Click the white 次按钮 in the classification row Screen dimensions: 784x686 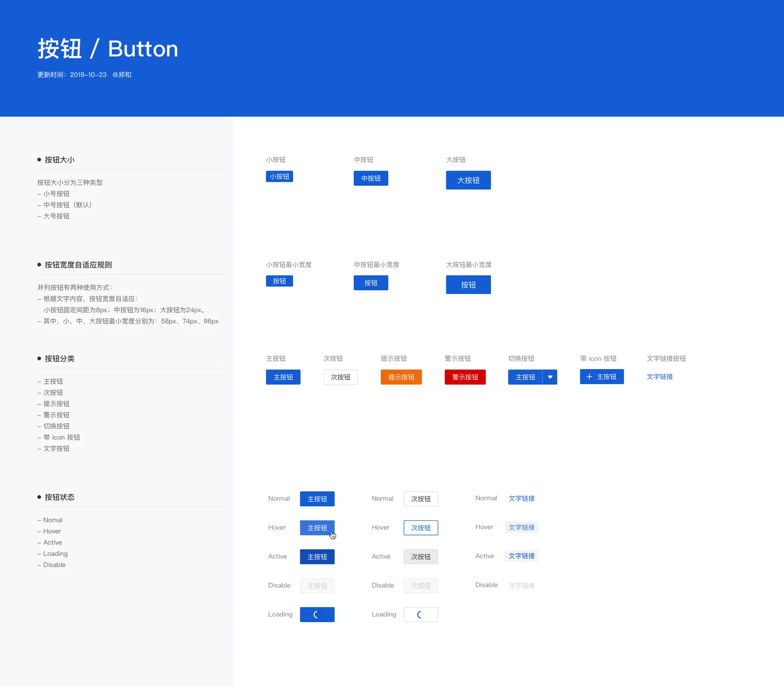tap(341, 377)
